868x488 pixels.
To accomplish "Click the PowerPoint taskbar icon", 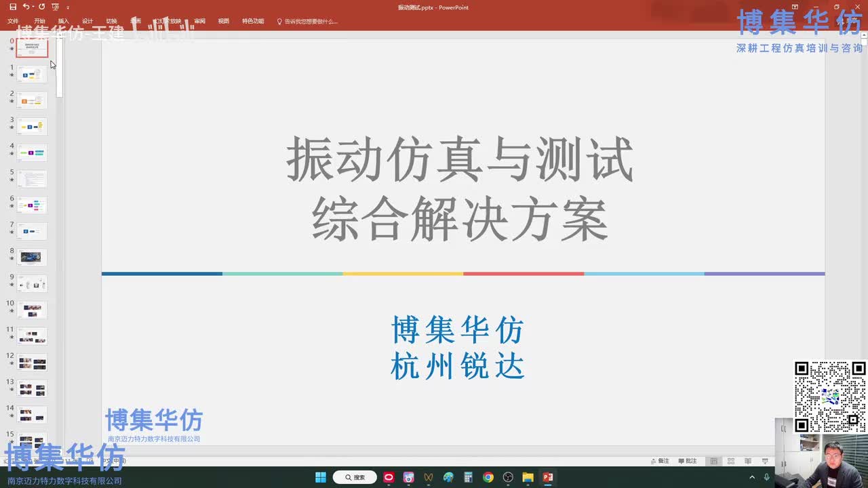I will (548, 477).
